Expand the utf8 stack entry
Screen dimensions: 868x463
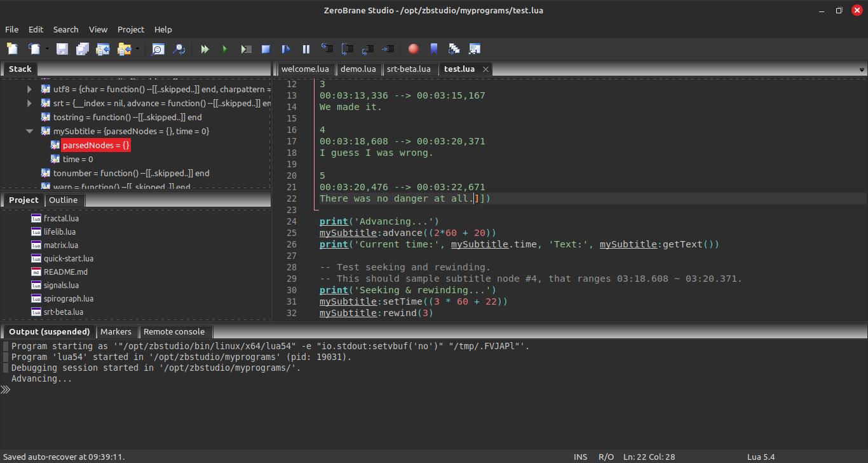tap(29, 89)
